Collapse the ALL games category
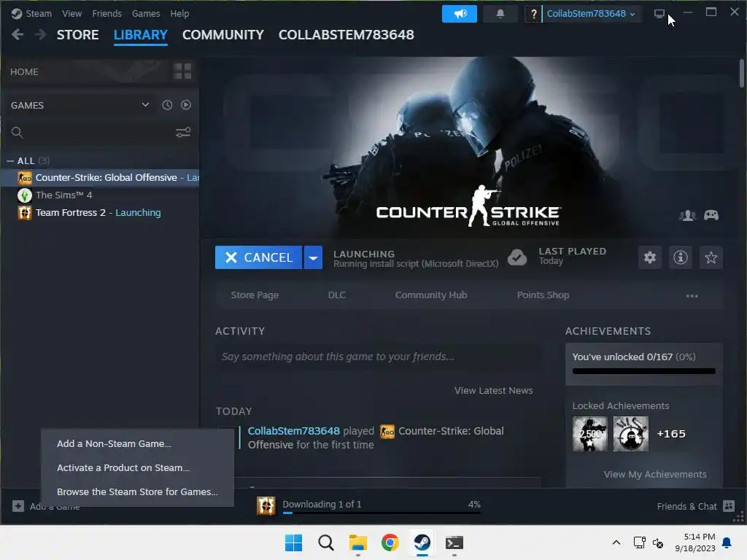The image size is (747, 560). pyautogui.click(x=10, y=161)
